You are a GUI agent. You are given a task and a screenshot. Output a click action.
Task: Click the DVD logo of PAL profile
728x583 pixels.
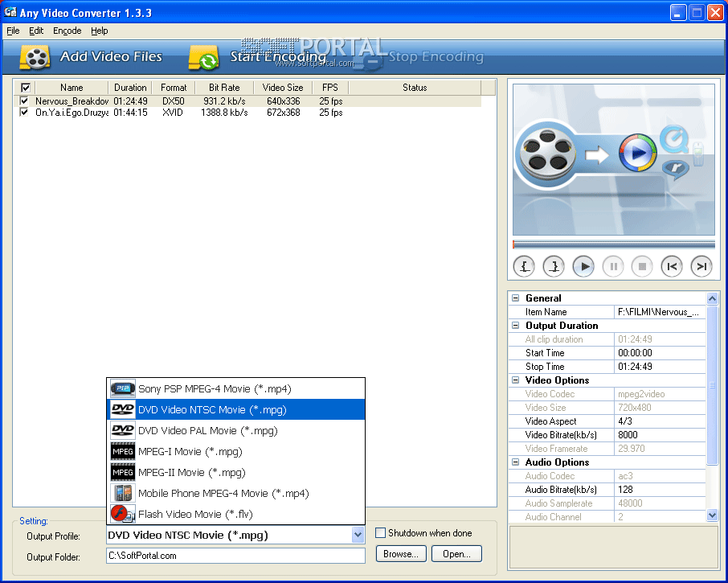pyautogui.click(x=123, y=430)
